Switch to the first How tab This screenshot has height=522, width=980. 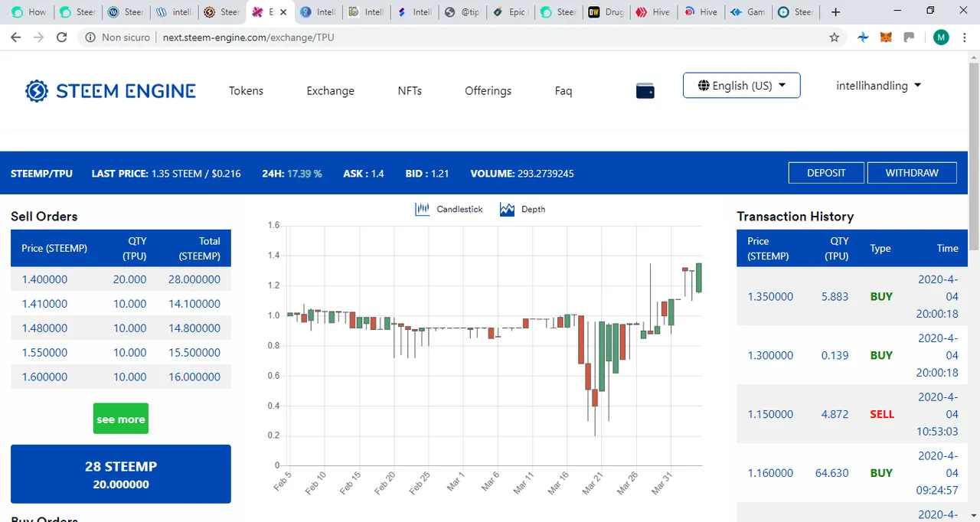point(28,12)
